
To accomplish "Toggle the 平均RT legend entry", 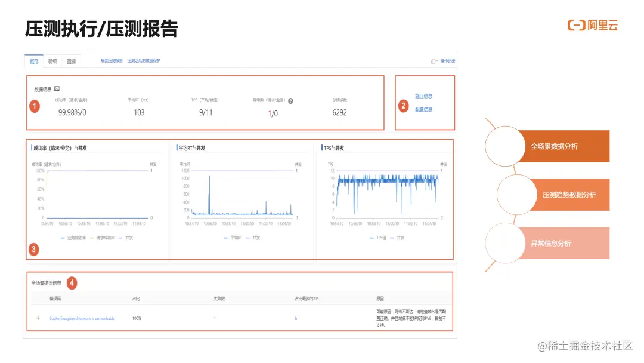I will point(233,238).
